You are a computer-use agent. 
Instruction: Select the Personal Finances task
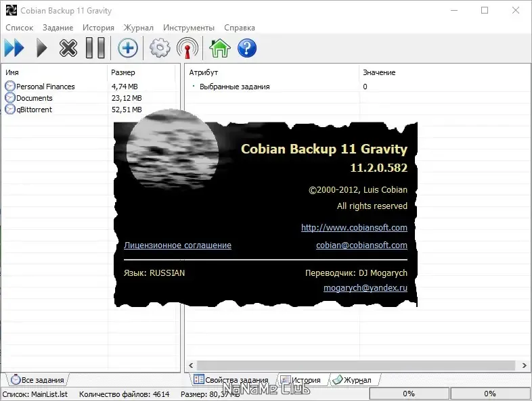pyautogui.click(x=45, y=87)
